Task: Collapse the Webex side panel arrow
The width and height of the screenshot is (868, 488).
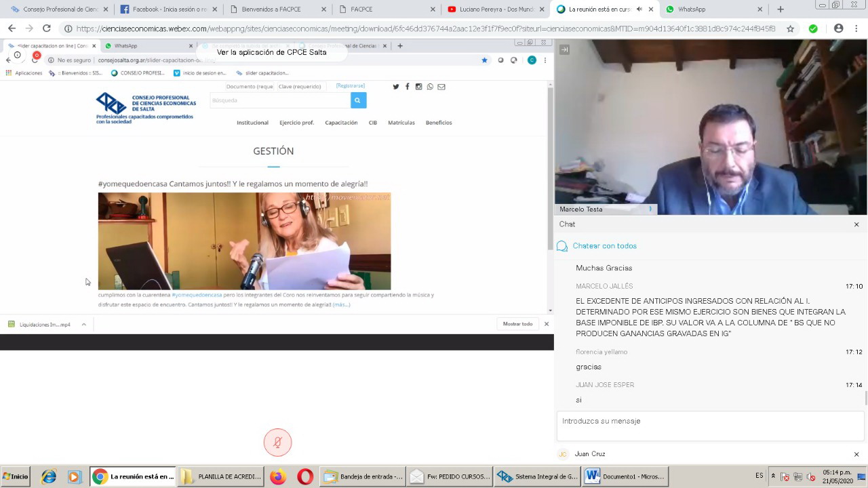Action: point(564,49)
